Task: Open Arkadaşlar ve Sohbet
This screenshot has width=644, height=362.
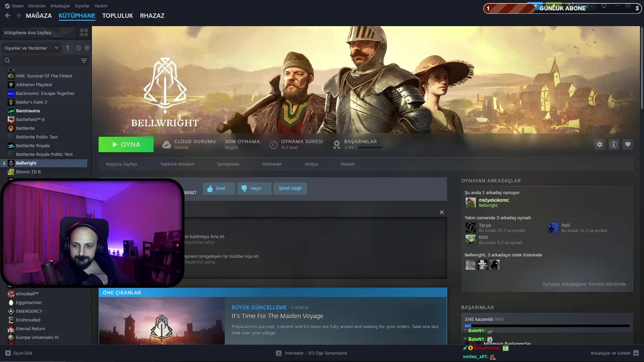Action: point(615,353)
